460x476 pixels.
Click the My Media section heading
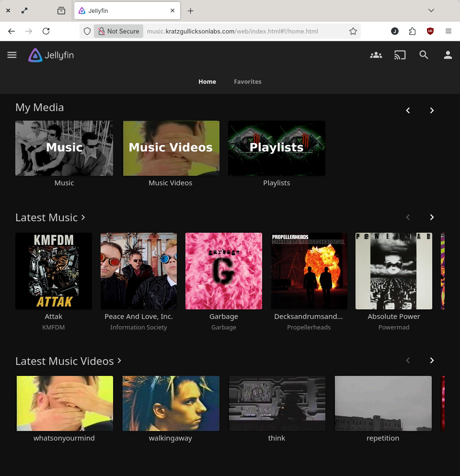click(x=40, y=108)
